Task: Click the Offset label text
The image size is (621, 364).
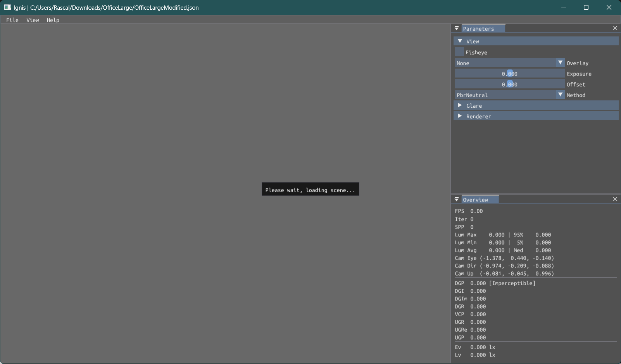Action: [x=576, y=85]
